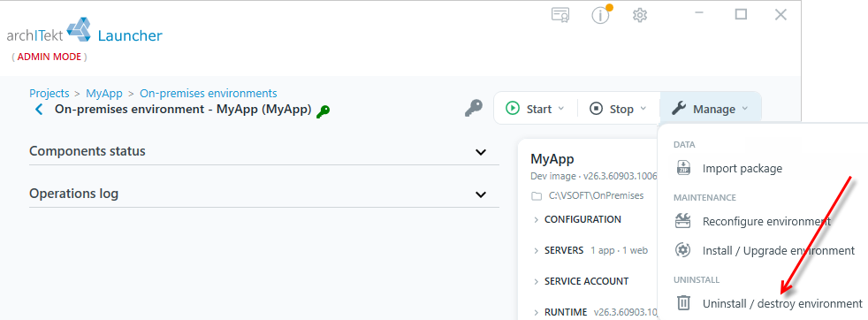The width and height of the screenshot is (868, 320).
Task: Open the license certificate icon
Action: click(x=560, y=15)
